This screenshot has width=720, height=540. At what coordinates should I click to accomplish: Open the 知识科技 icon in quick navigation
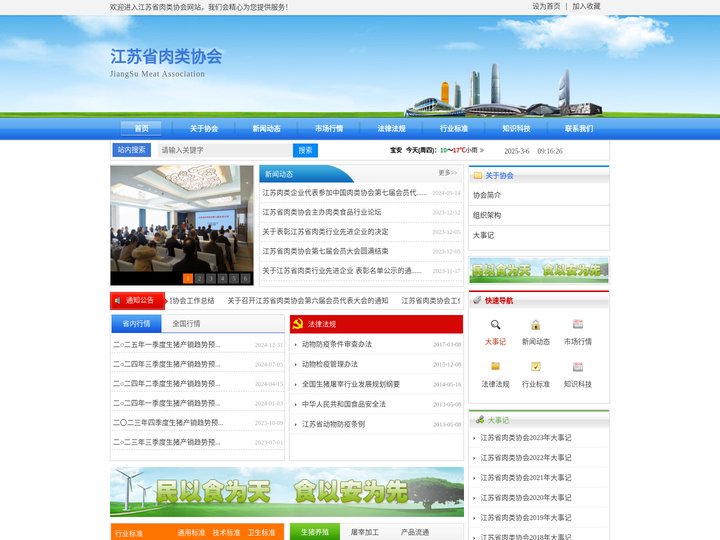(578, 366)
